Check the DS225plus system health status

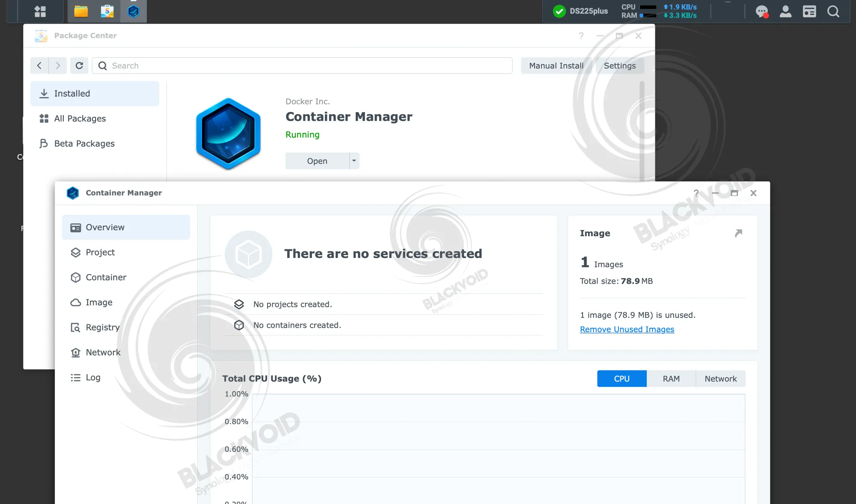[x=580, y=11]
